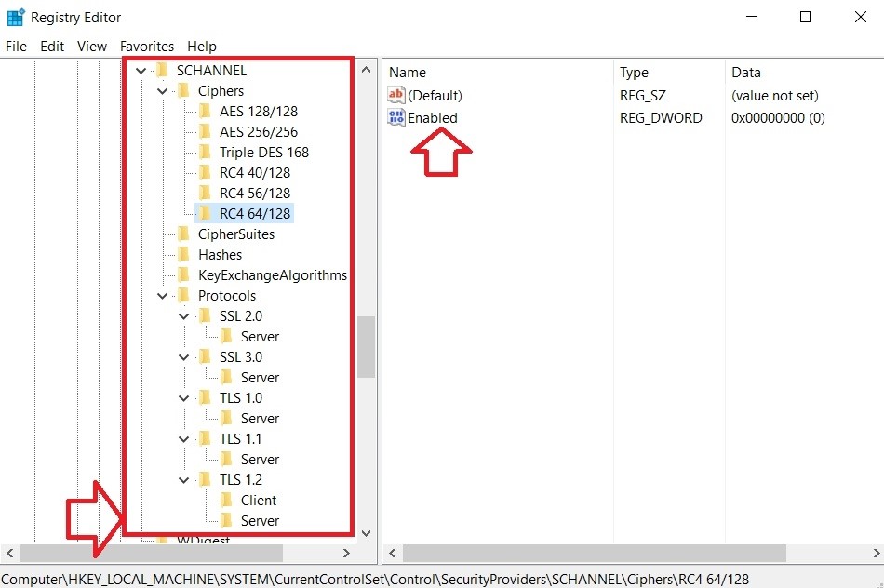Select the RC4 40/128 key label
Image resolution: width=884 pixels, height=588 pixels.
tap(255, 172)
